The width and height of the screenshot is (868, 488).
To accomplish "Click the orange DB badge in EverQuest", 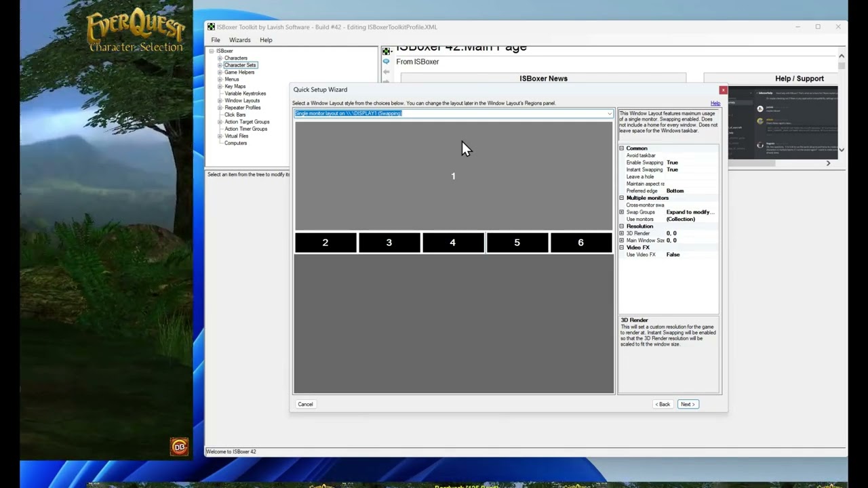I will coord(180,447).
